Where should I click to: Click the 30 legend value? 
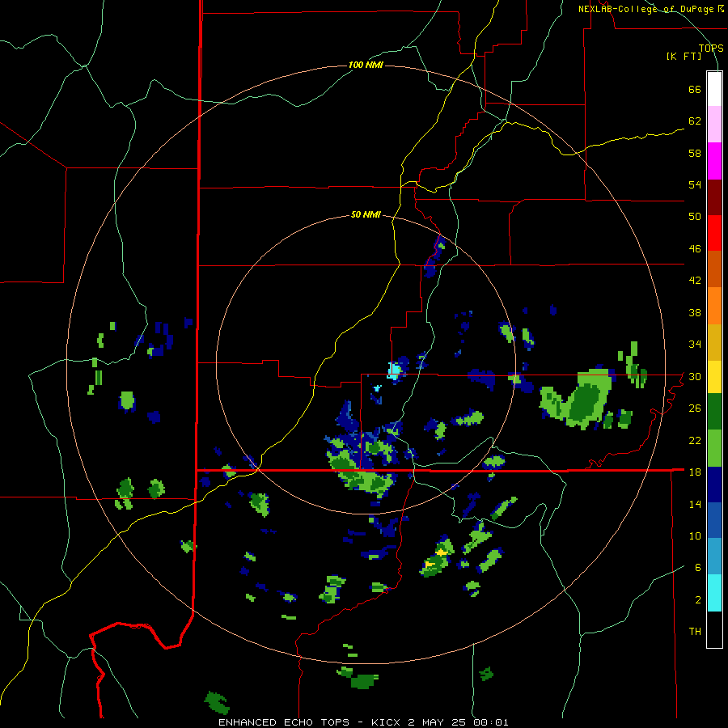click(x=695, y=376)
